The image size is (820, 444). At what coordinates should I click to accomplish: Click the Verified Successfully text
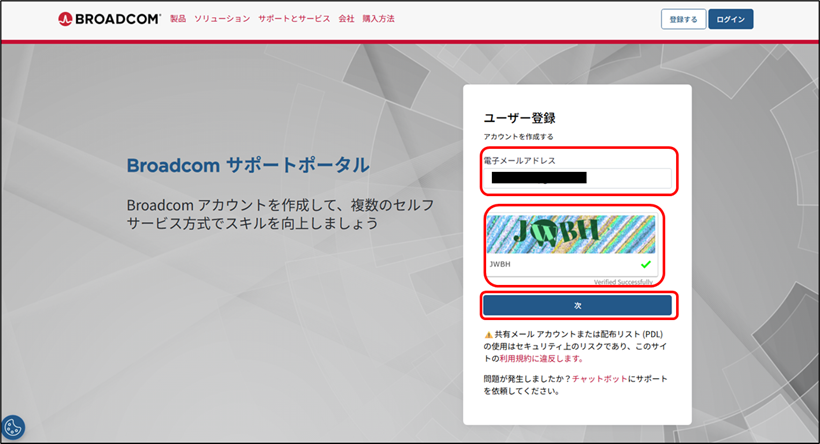click(x=623, y=282)
